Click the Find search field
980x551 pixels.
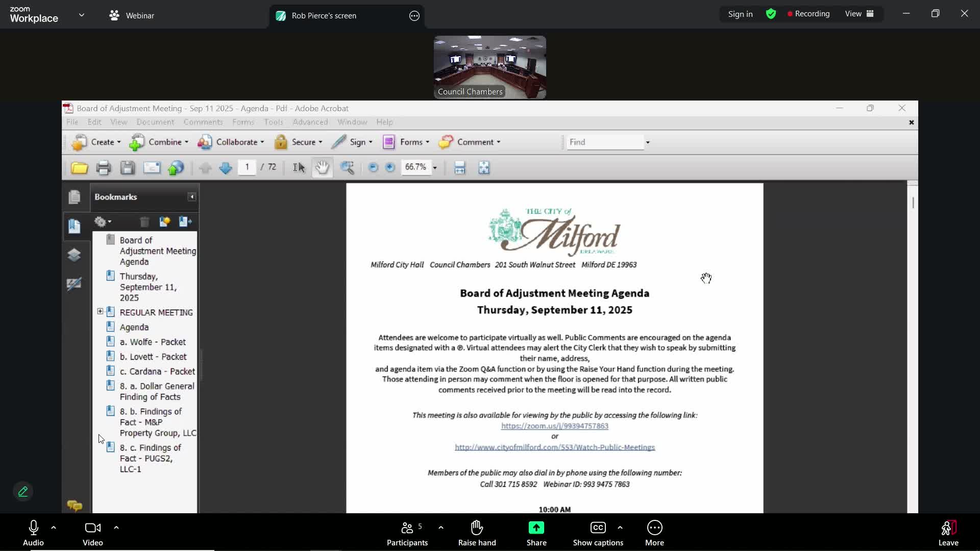click(x=605, y=142)
